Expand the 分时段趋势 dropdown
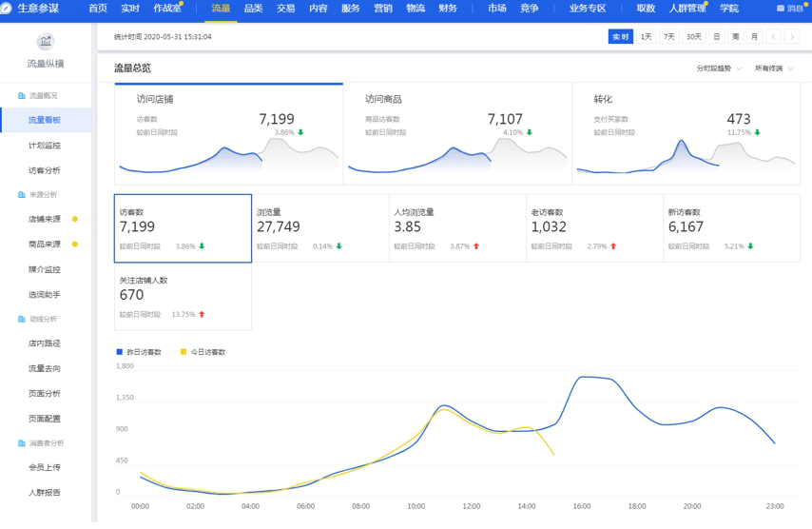This screenshot has height=529, width=812. point(719,69)
